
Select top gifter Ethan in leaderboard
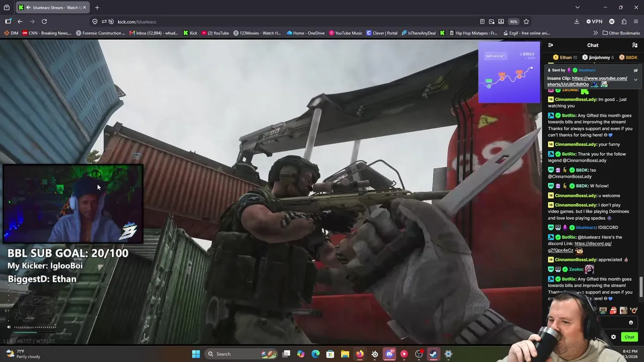[x=566, y=57]
